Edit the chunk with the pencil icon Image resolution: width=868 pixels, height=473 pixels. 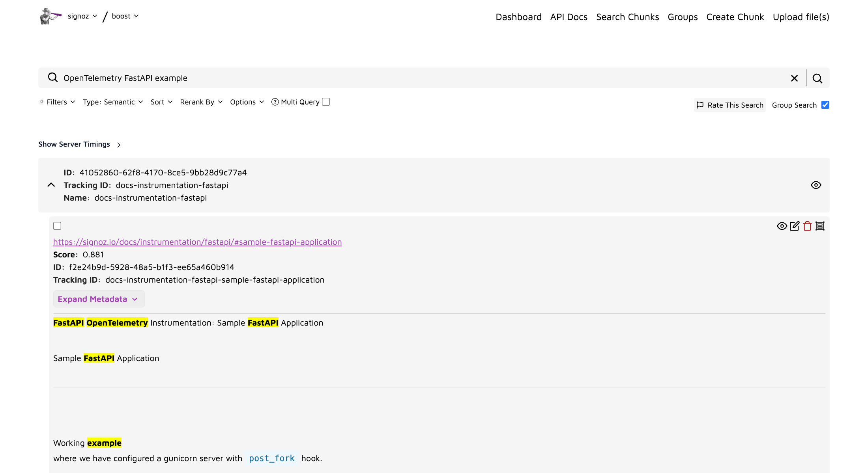(x=795, y=226)
